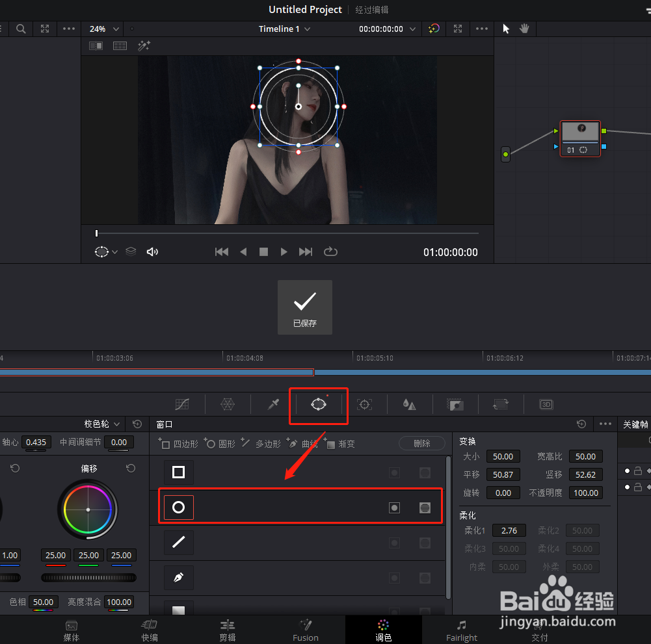The image size is (651, 644).
Task: Switch to the 剪辑 Edit page
Action: pos(228,630)
